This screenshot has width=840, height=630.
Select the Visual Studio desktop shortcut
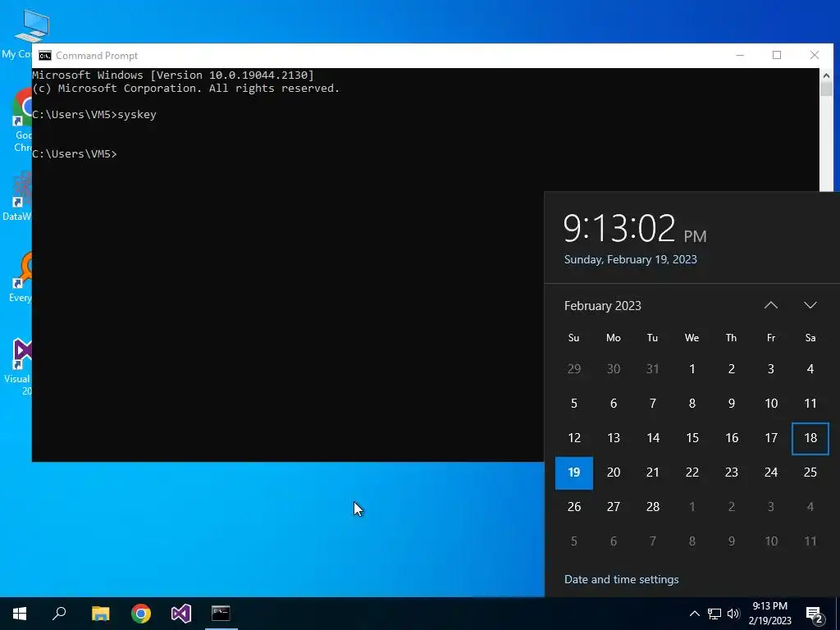point(19,367)
